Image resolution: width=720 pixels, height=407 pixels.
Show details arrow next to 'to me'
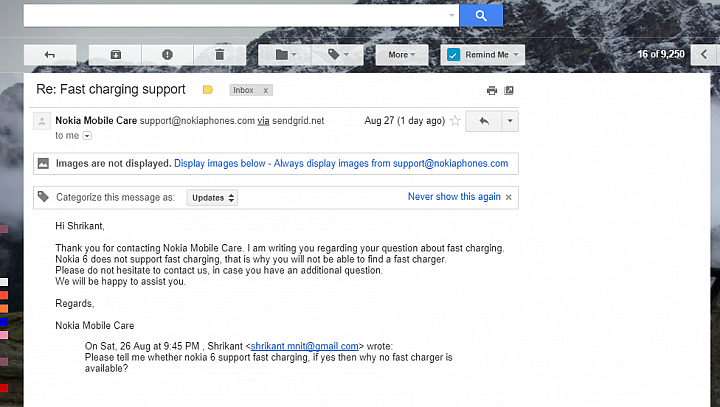(x=87, y=136)
